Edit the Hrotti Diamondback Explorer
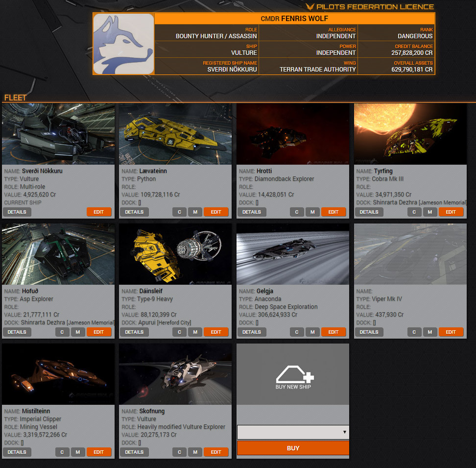 click(x=333, y=212)
